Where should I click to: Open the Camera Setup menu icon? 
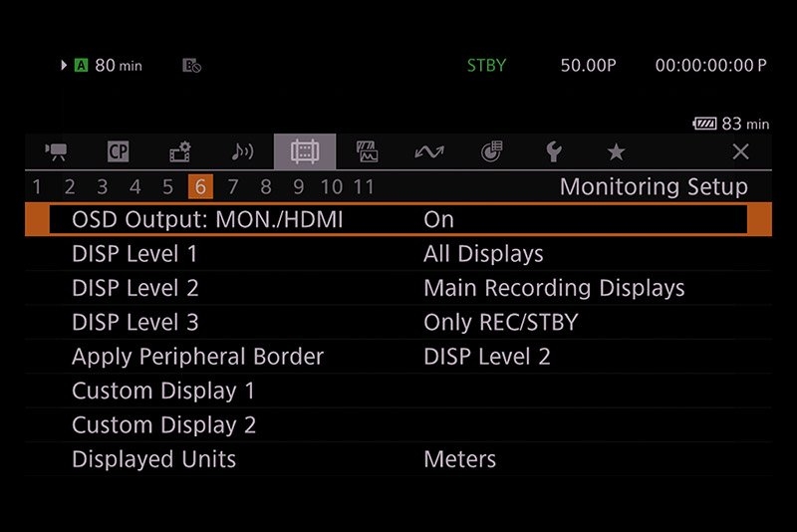coord(56,151)
